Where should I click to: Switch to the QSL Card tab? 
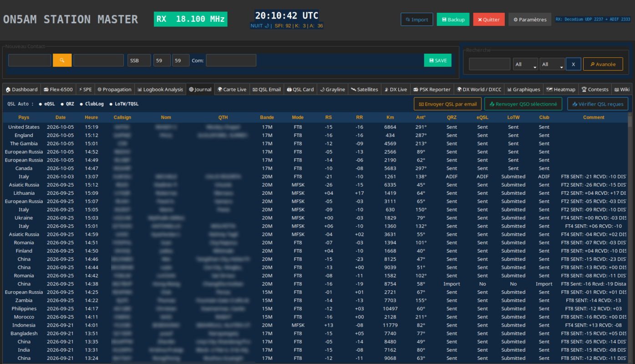pyautogui.click(x=300, y=90)
